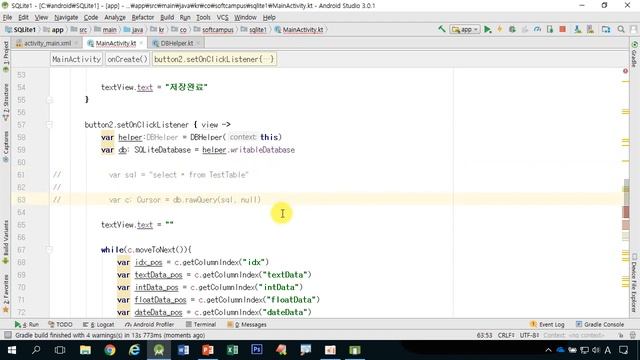640x360 pixels.
Task: Open the Refactor menu
Action: pyautogui.click(x=142, y=17)
